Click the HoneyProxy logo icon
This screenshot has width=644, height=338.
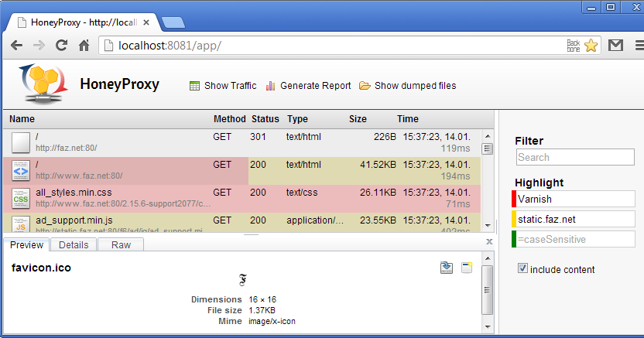[x=43, y=84]
